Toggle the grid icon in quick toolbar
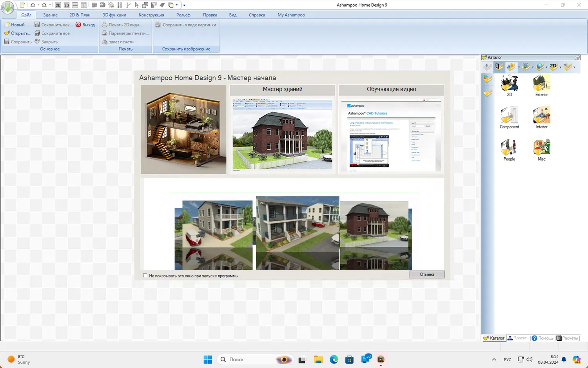This screenshot has height=368, width=588. (94, 5)
